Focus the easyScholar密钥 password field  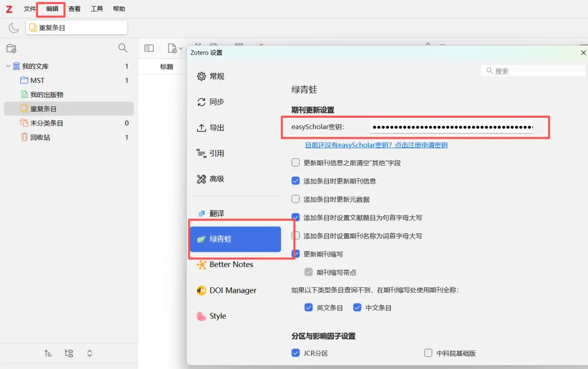[x=451, y=127]
